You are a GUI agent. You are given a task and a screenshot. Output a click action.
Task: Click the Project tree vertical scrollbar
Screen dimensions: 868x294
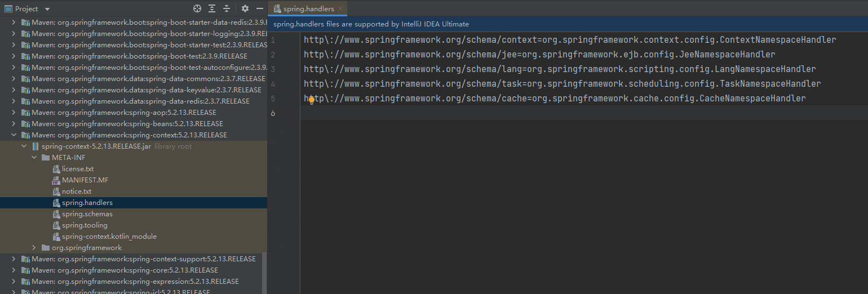coord(264,273)
